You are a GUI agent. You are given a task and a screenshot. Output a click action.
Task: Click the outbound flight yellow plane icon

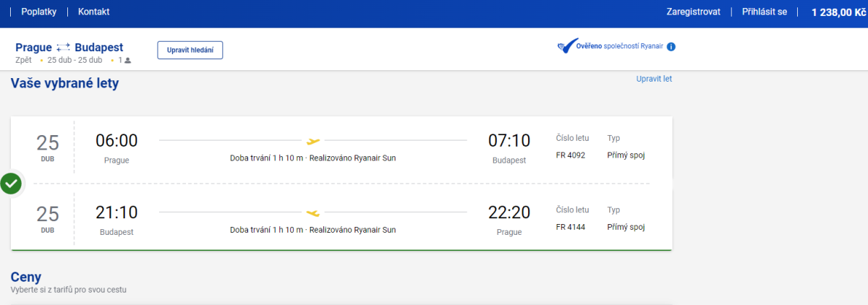click(313, 141)
